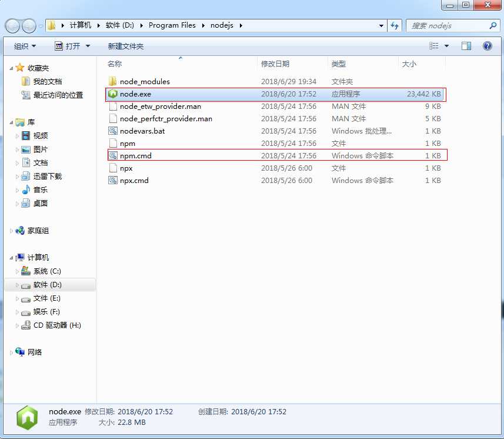This screenshot has height=439, width=504.
Task: Click the npx.cmd script icon
Action: click(x=112, y=181)
